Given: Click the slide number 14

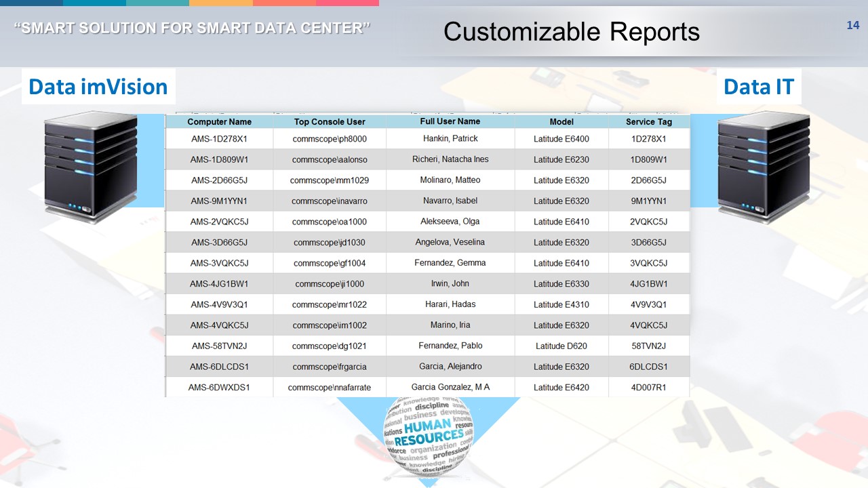Looking at the screenshot, I should click(853, 25).
